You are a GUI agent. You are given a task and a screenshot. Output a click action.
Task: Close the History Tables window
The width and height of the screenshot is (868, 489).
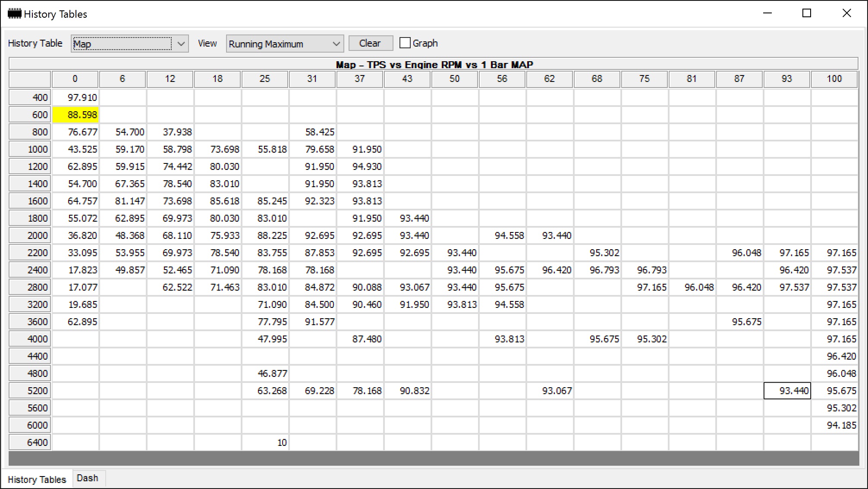tap(847, 13)
